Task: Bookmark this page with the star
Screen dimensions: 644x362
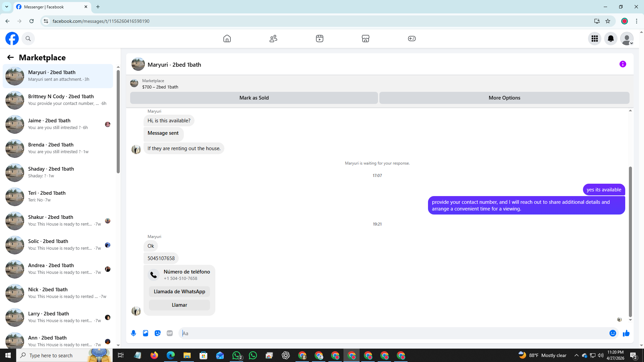Action: pos(608,21)
